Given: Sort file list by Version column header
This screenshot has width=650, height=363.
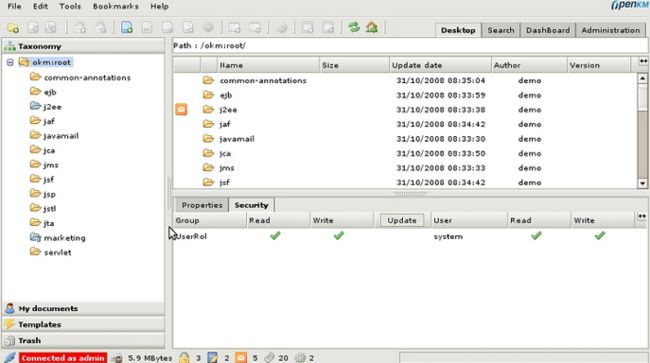Looking at the screenshot, I should (598, 65).
